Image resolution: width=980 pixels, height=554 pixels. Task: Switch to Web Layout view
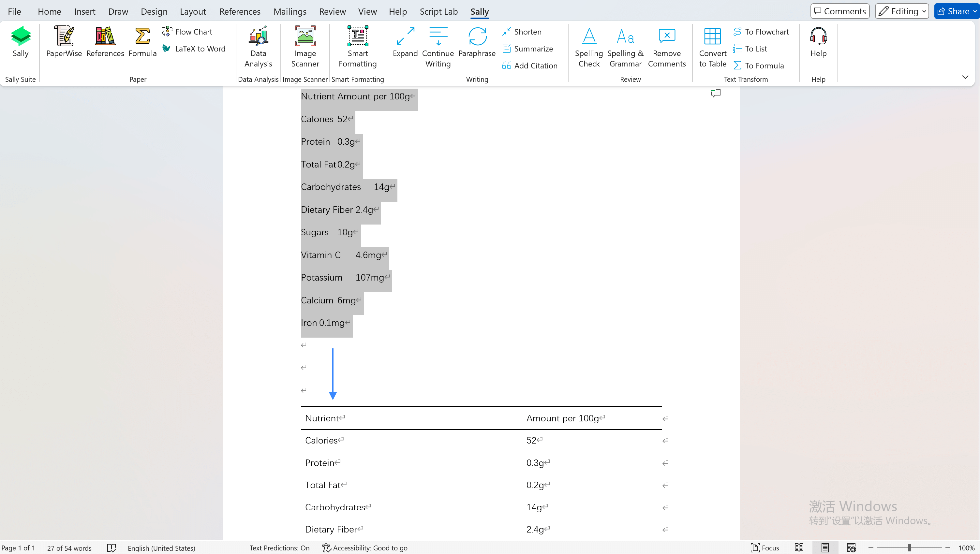click(851, 548)
